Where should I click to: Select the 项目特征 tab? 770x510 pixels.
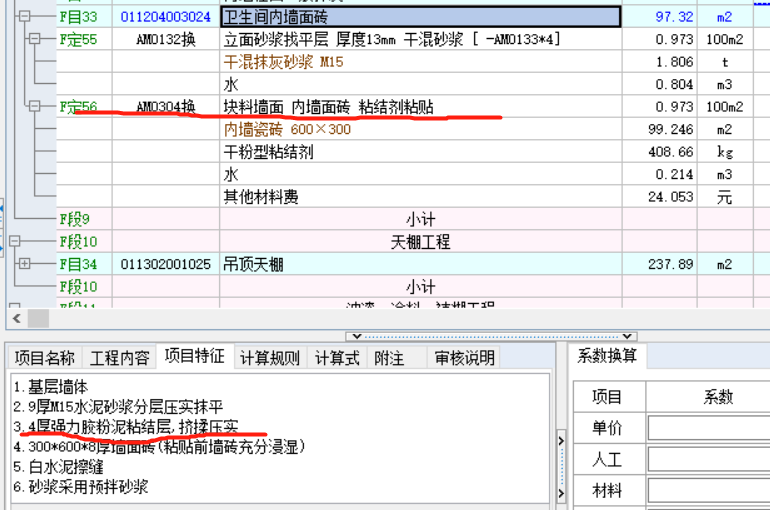195,356
